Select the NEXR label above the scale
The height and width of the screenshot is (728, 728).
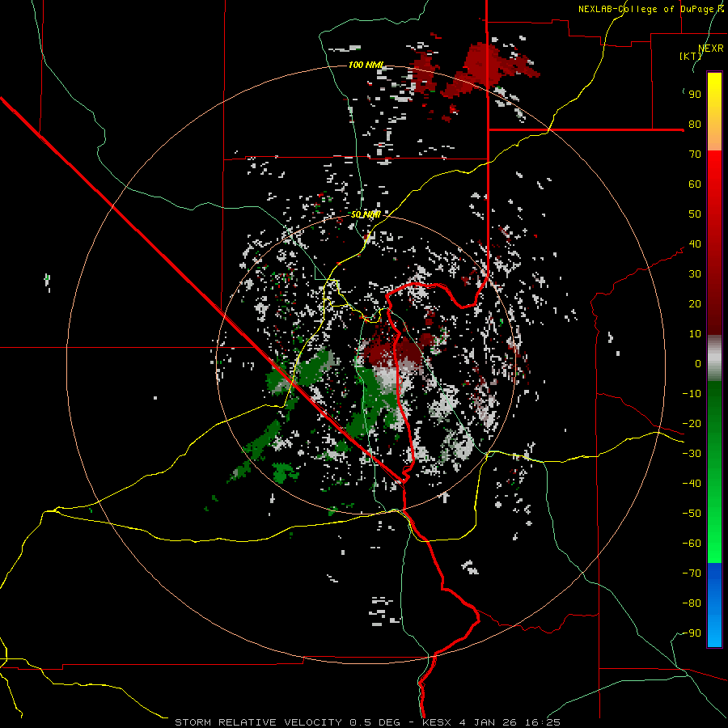point(711,49)
